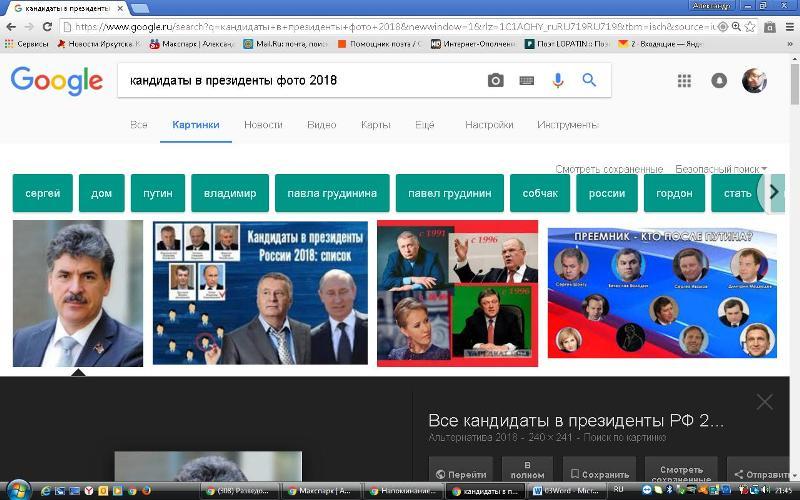Click Сохранить button in preview panel
The height and width of the screenshot is (500, 800).
(599, 470)
